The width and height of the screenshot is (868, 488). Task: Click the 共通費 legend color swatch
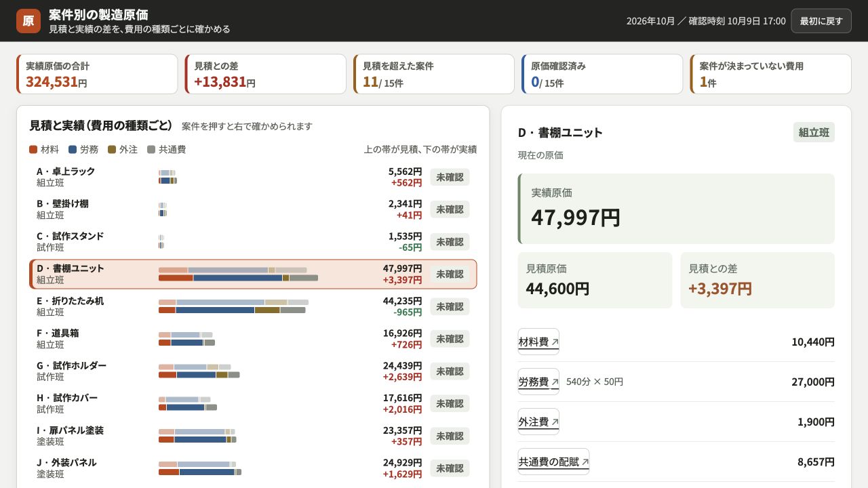[152, 149]
